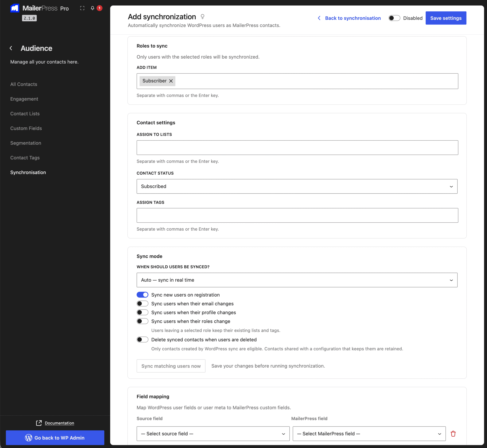Click Go back to WP Admin button
The image size is (487, 448).
(x=55, y=438)
